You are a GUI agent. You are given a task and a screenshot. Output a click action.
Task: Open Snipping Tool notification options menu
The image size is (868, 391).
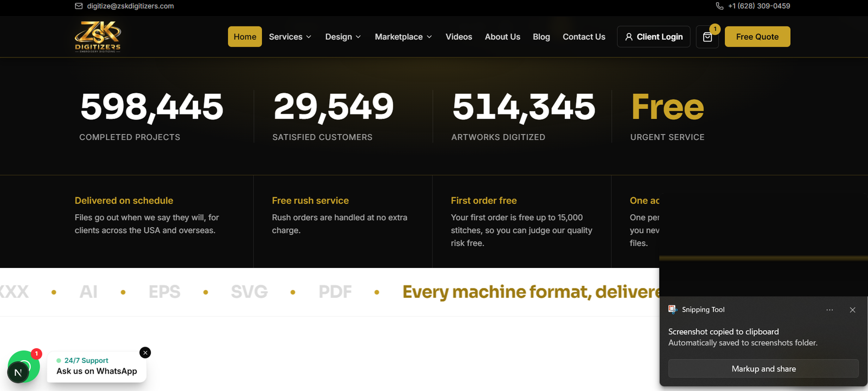click(x=829, y=310)
